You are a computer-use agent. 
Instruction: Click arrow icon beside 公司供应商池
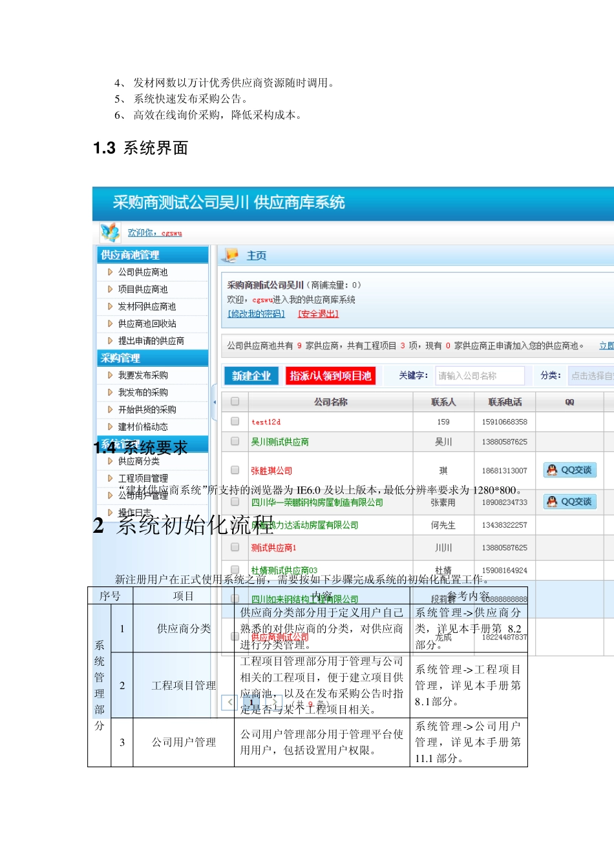click(x=110, y=273)
